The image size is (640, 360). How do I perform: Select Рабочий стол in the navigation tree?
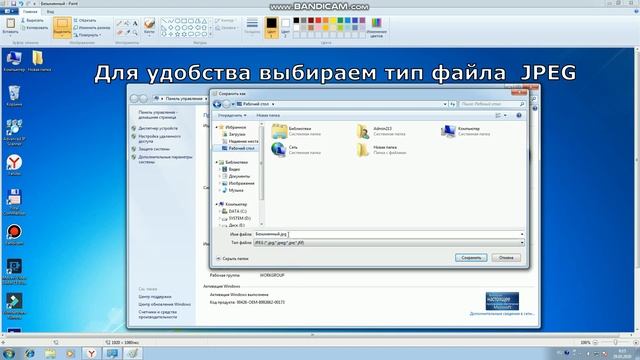tap(238, 148)
